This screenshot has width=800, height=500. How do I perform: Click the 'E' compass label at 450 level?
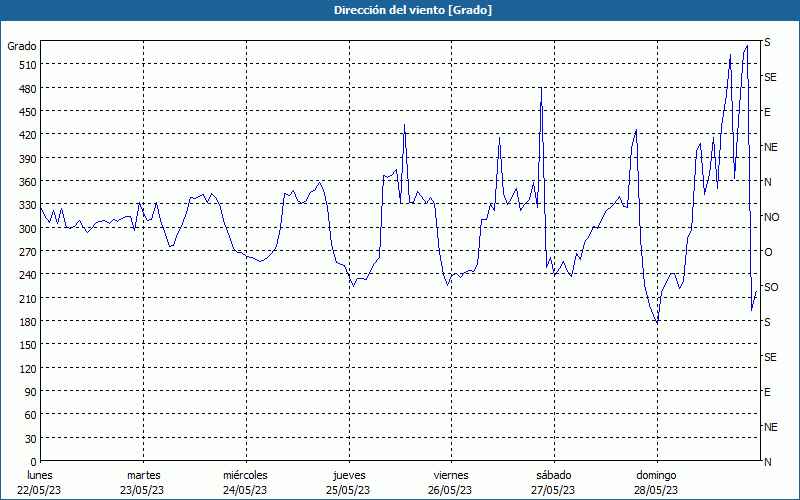tap(767, 112)
